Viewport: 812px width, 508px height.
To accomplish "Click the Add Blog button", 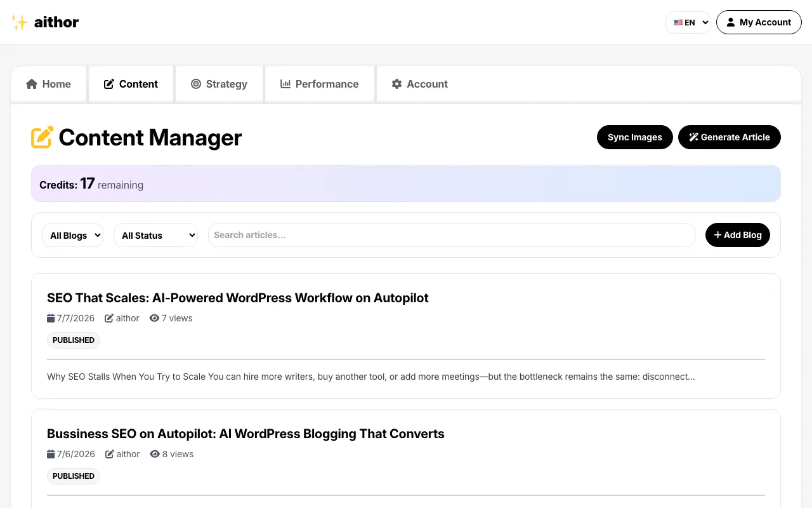I will click(x=738, y=235).
